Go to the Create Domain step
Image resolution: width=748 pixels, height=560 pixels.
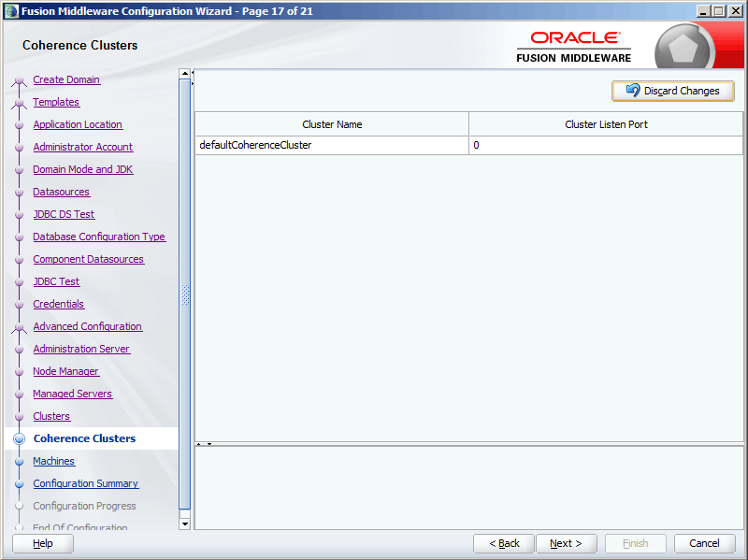66,79
